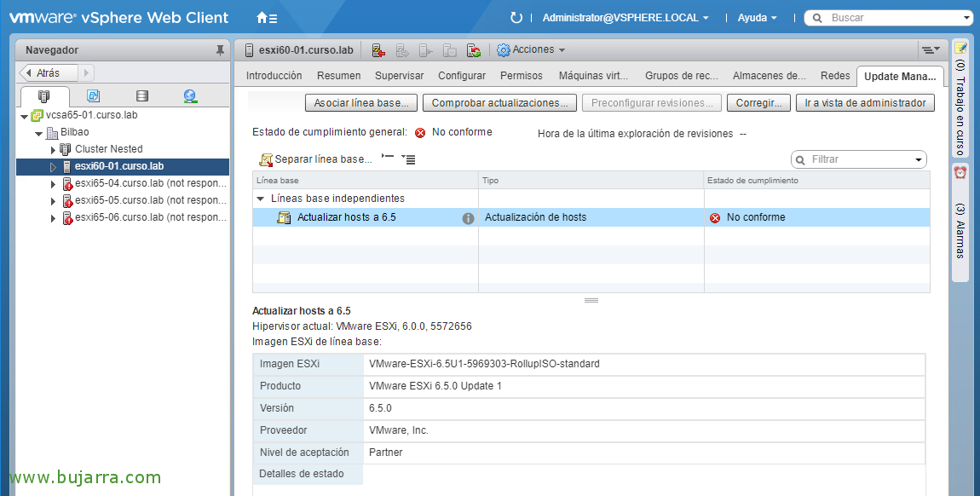Click the Bilbao datacenter icon
980x496 pixels.
coord(53,132)
